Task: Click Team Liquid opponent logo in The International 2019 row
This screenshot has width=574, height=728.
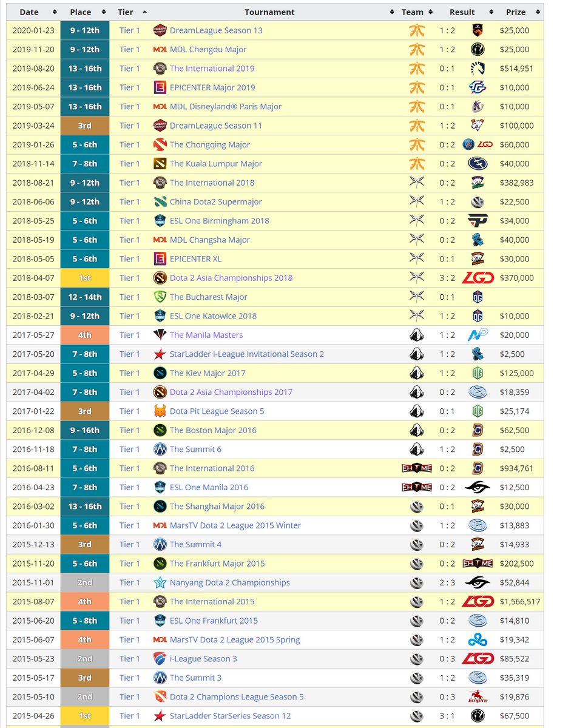Action: point(478,69)
